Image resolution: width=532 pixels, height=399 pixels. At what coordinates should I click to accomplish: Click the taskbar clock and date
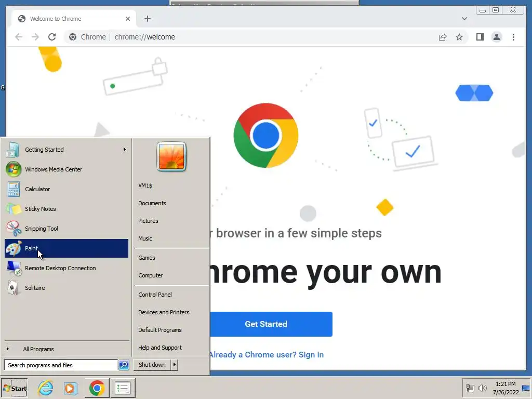506,388
